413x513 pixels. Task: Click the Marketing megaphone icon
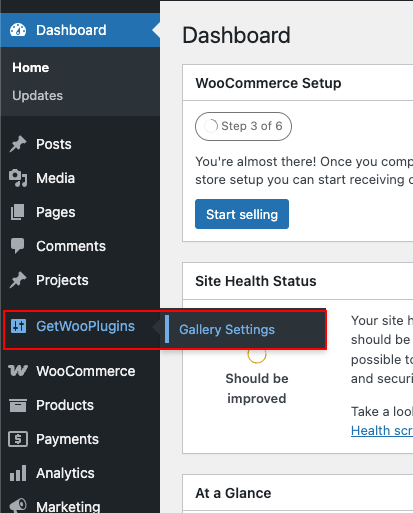18,505
